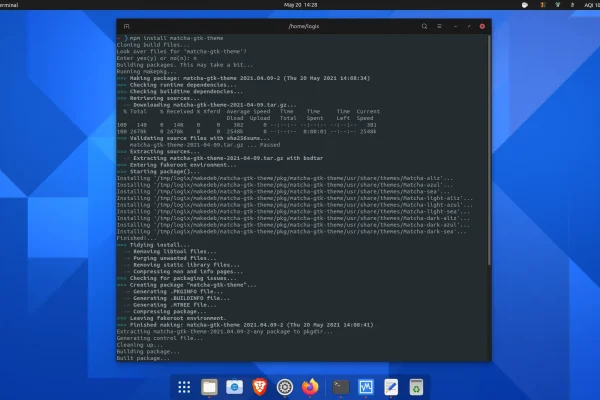This screenshot has width=600, height=400.
Task: Click the 'Making package: matcha-gtk-theme' line
Action: pos(243,78)
